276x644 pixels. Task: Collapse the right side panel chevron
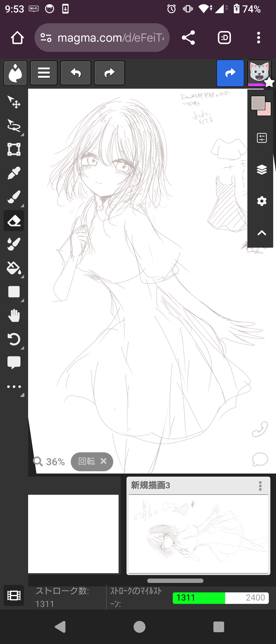point(262,233)
